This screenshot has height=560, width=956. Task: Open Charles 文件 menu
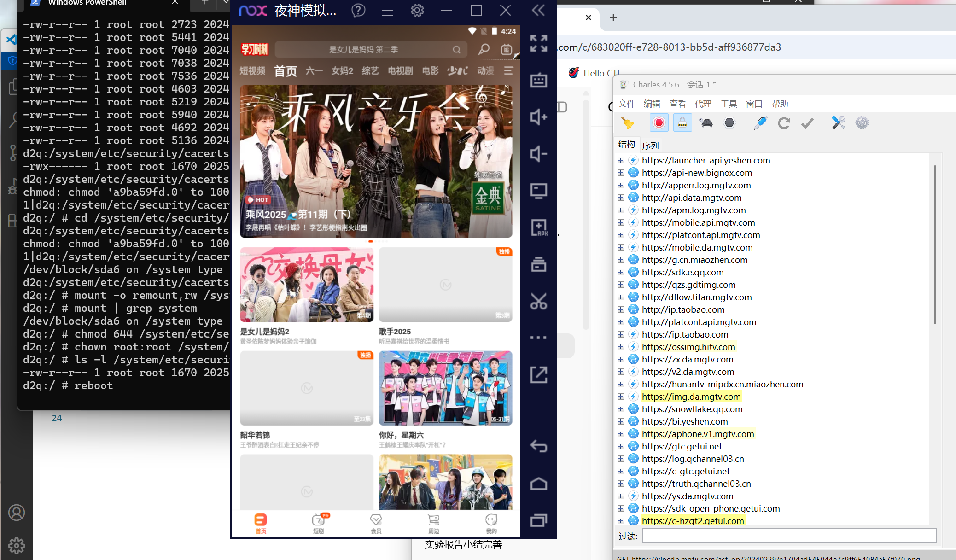click(x=626, y=104)
